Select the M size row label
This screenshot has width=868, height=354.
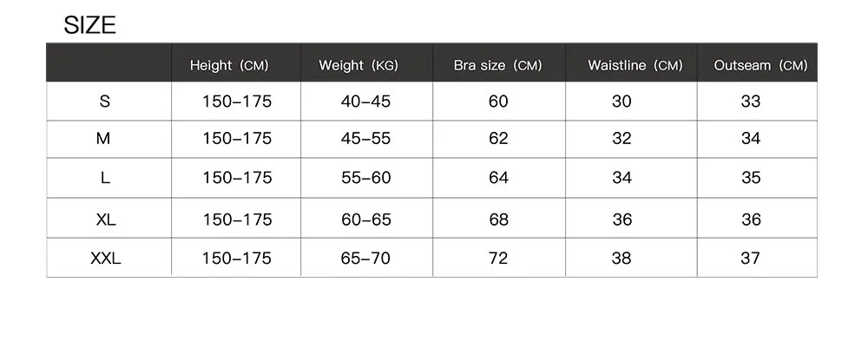[x=105, y=139]
